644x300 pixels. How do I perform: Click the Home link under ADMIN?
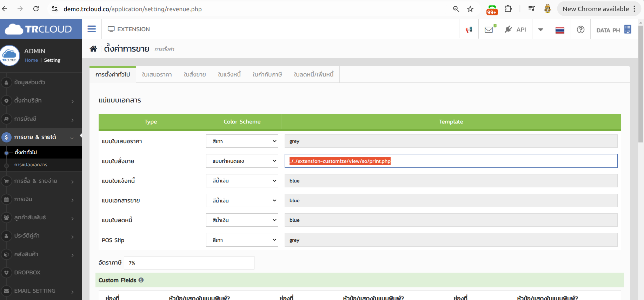[31, 60]
